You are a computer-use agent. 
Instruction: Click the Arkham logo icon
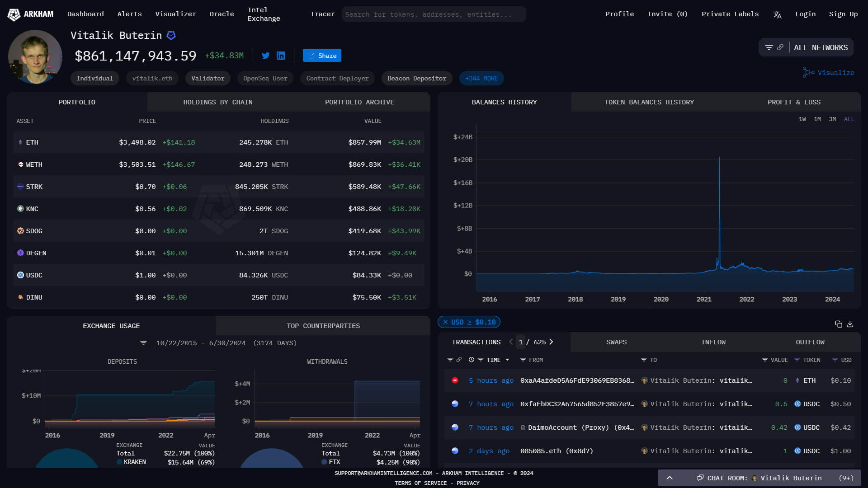tap(14, 14)
